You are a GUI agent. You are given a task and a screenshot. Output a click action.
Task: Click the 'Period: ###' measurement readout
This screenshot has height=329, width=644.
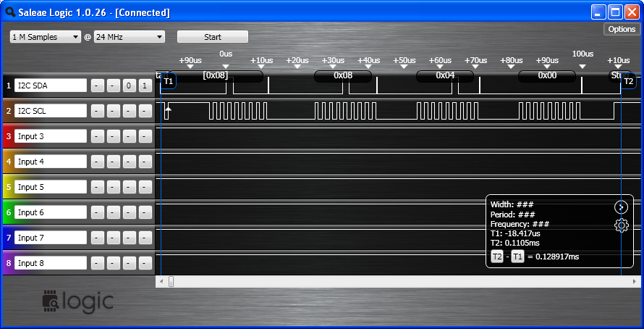[x=512, y=215]
